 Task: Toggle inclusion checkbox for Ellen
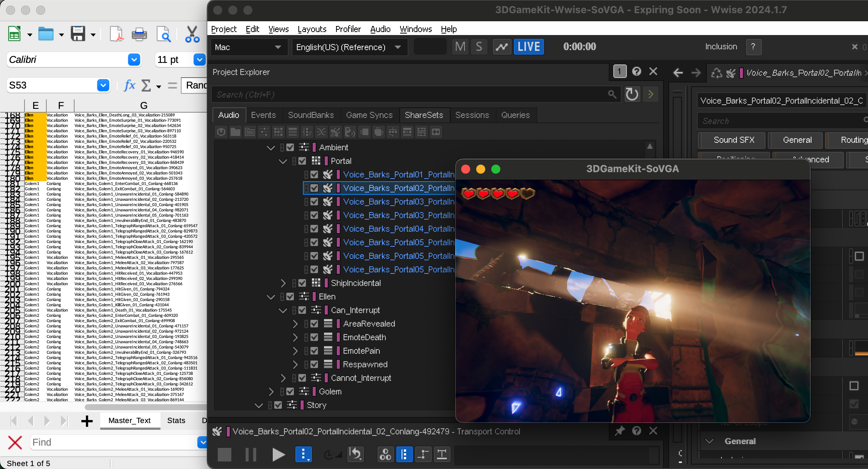(290, 296)
